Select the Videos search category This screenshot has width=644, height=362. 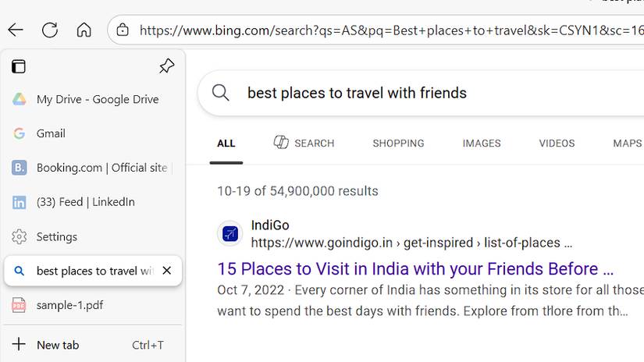[557, 144]
